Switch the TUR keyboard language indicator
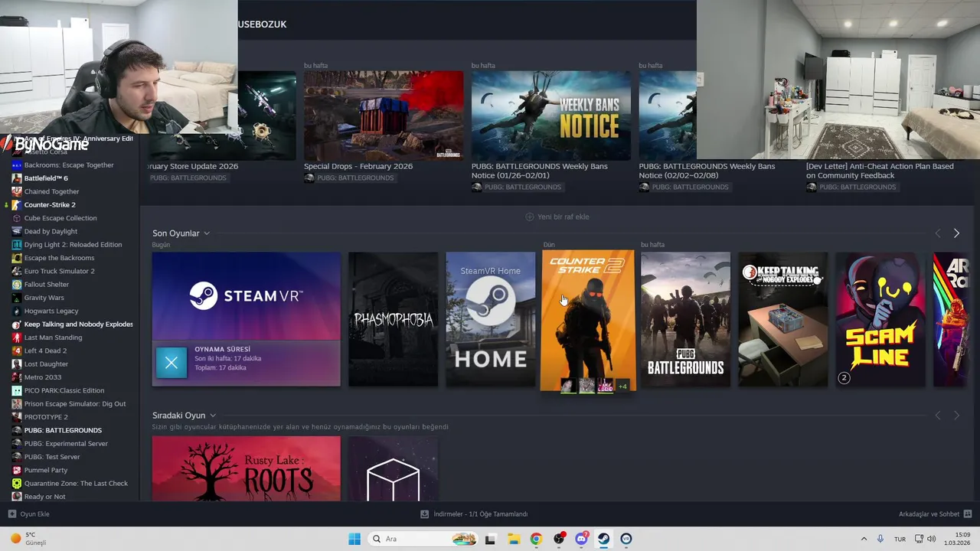Viewport: 980px width, 551px height. pyautogui.click(x=900, y=539)
